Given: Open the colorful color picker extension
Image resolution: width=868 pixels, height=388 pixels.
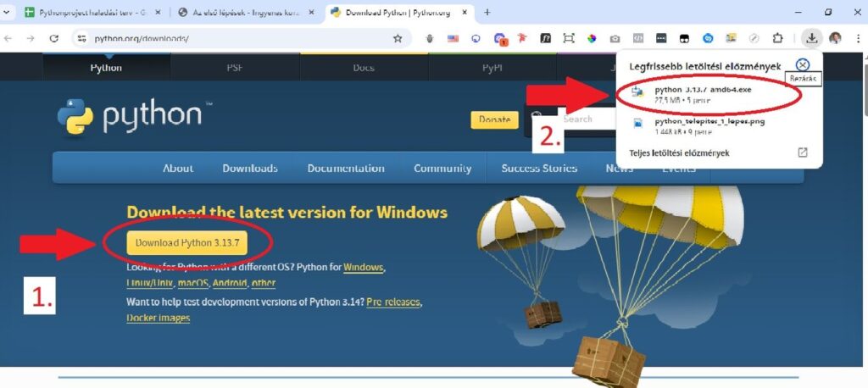Looking at the screenshot, I should tap(592, 38).
